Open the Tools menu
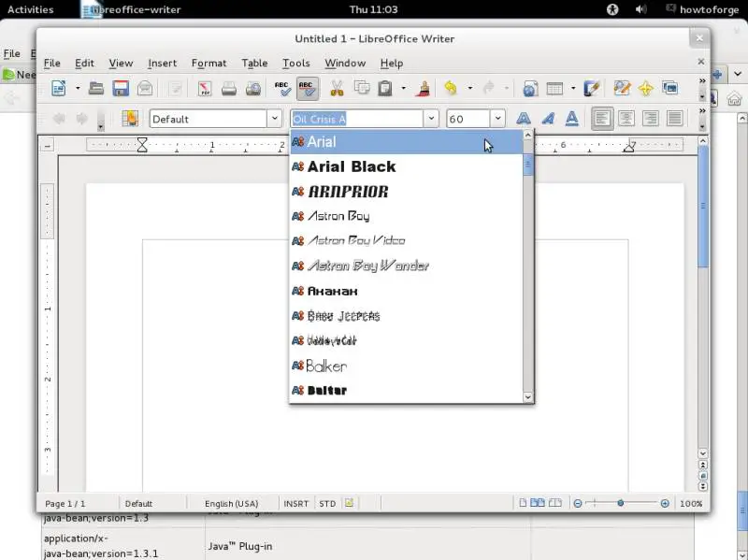 pyautogui.click(x=296, y=63)
